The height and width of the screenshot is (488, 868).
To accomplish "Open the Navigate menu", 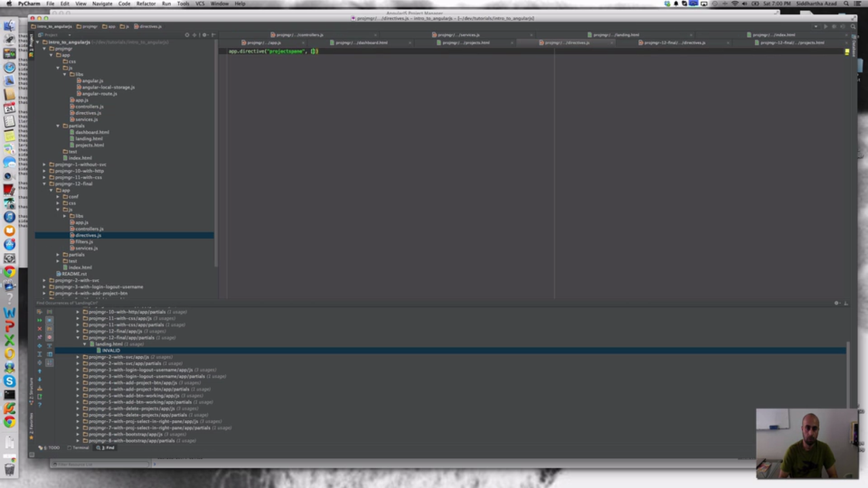I will tap(102, 3).
